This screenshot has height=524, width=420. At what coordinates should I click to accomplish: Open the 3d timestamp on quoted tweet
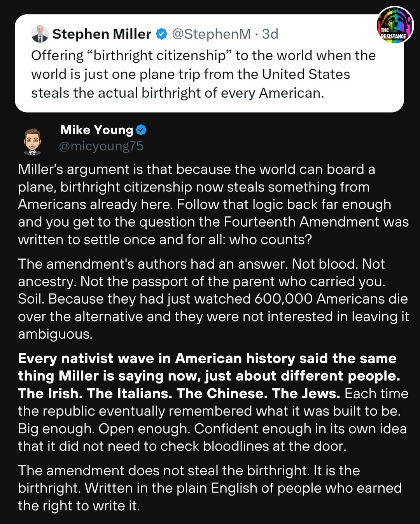click(x=270, y=34)
